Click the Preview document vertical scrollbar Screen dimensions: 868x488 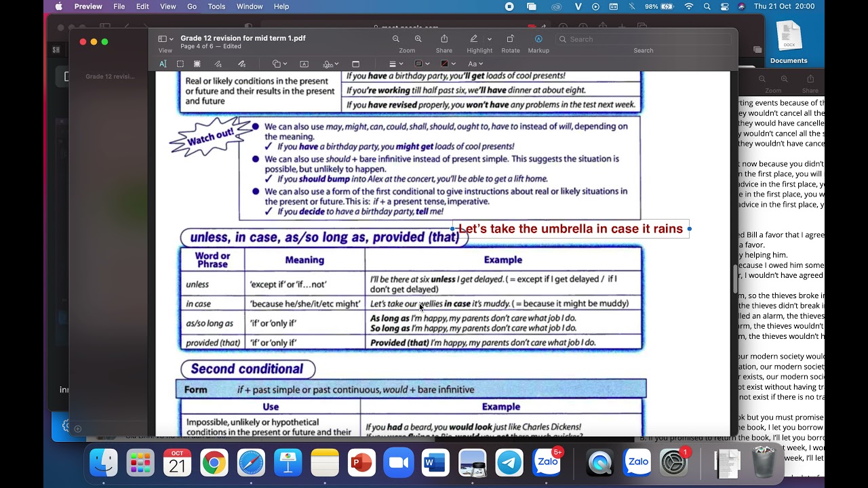734,279
